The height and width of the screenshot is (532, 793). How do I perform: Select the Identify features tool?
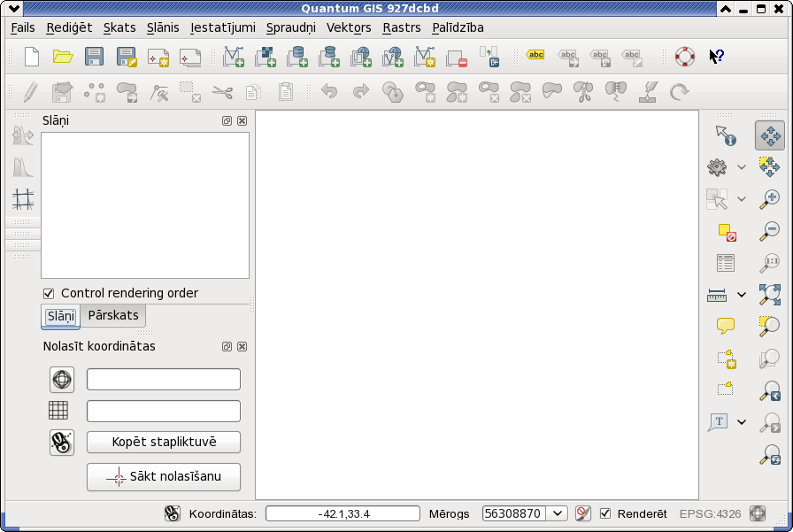[726, 135]
